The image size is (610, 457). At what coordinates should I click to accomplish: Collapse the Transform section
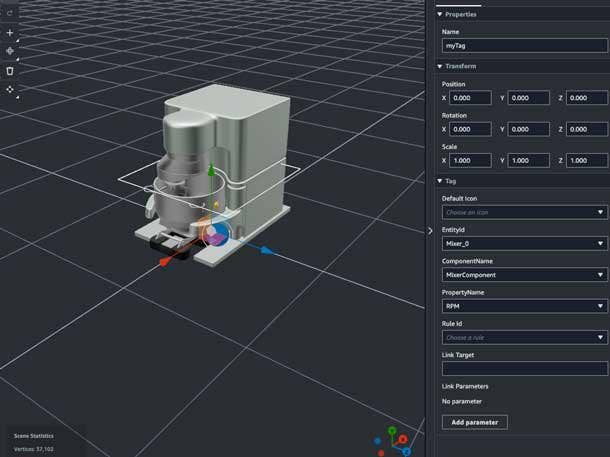click(x=439, y=66)
